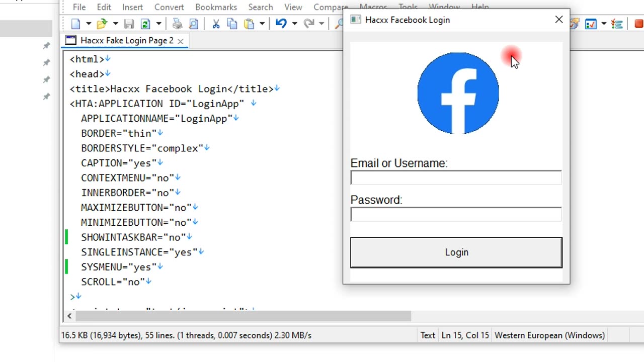The height and width of the screenshot is (362, 644).
Task: Open the Search menu
Action: (261, 7)
